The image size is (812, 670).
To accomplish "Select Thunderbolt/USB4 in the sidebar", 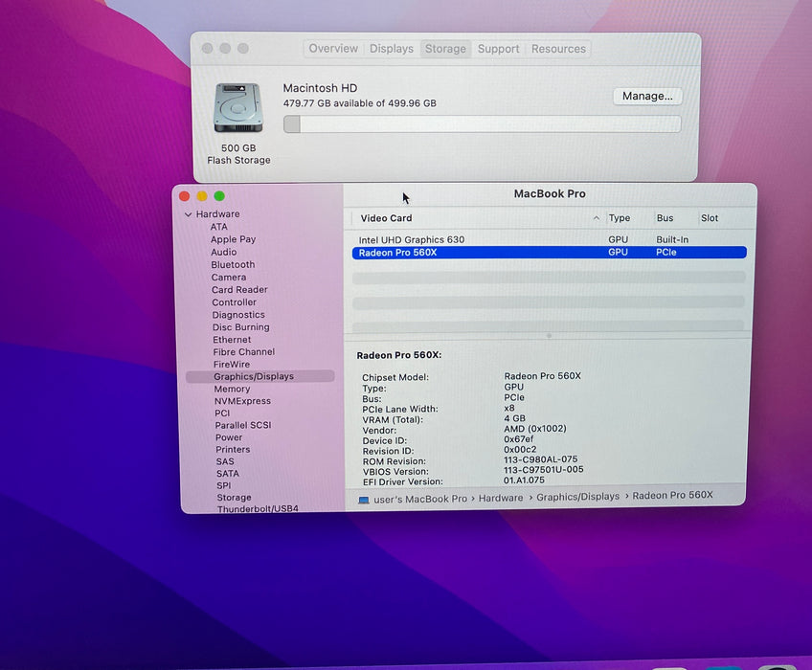I will [258, 509].
